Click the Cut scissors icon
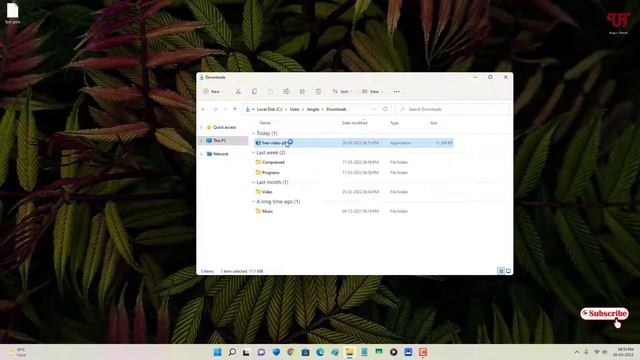The width and height of the screenshot is (640, 360). point(238,91)
